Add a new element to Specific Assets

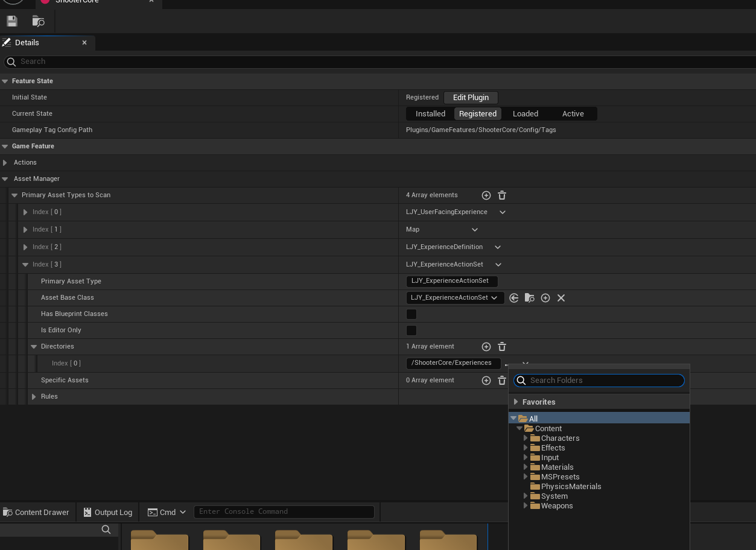[486, 381]
